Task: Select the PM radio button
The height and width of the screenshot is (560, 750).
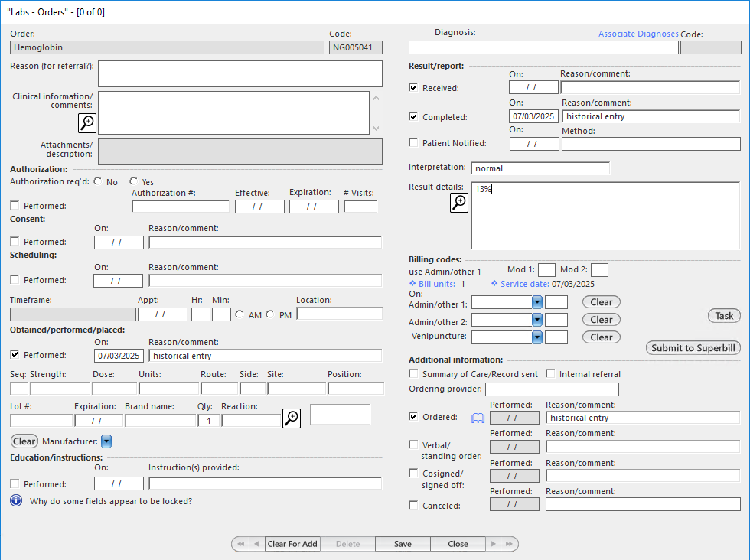Action: 270,314
